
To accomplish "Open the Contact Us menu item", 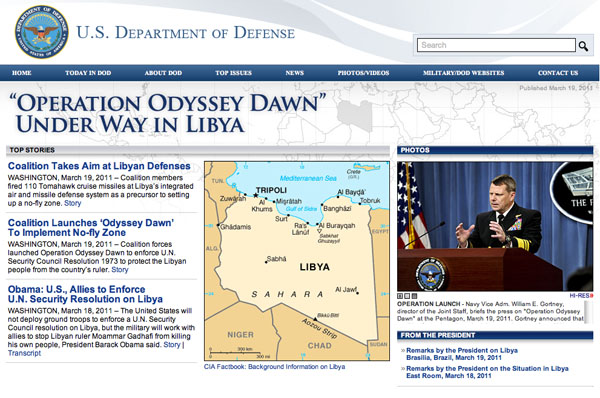I will pos(558,73).
